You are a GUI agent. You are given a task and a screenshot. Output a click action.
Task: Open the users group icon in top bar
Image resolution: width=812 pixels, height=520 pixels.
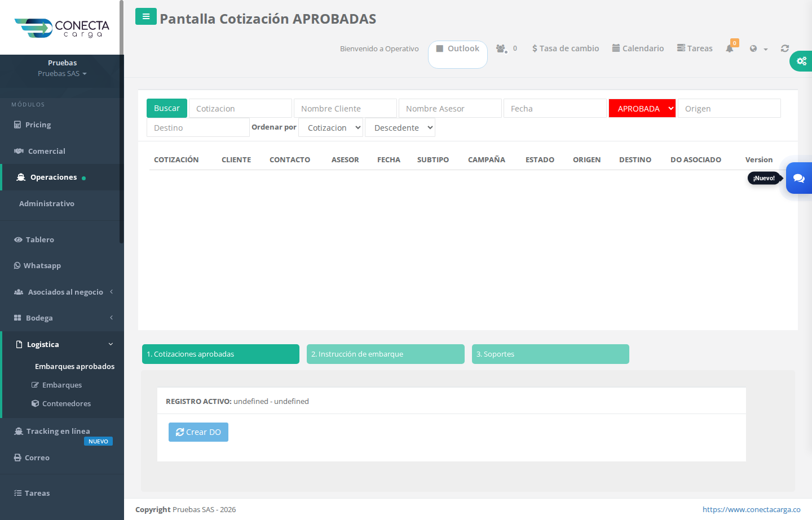501,48
